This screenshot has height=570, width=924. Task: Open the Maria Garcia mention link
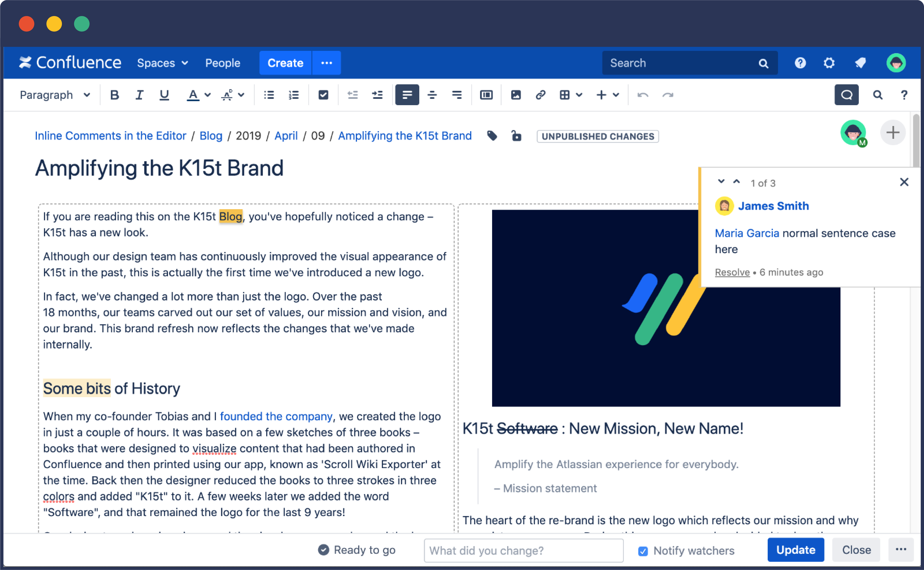(x=747, y=233)
